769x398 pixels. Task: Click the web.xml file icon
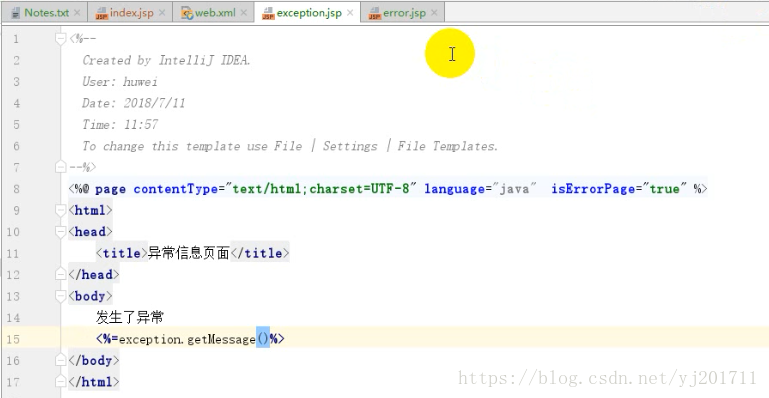[187, 13]
